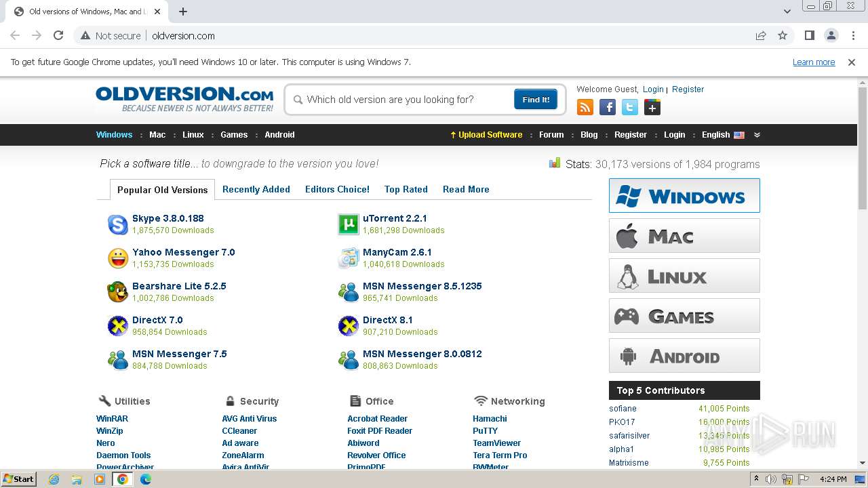This screenshot has width=868, height=488.
Task: Click the DirectX 8.1 icon
Action: click(348, 326)
